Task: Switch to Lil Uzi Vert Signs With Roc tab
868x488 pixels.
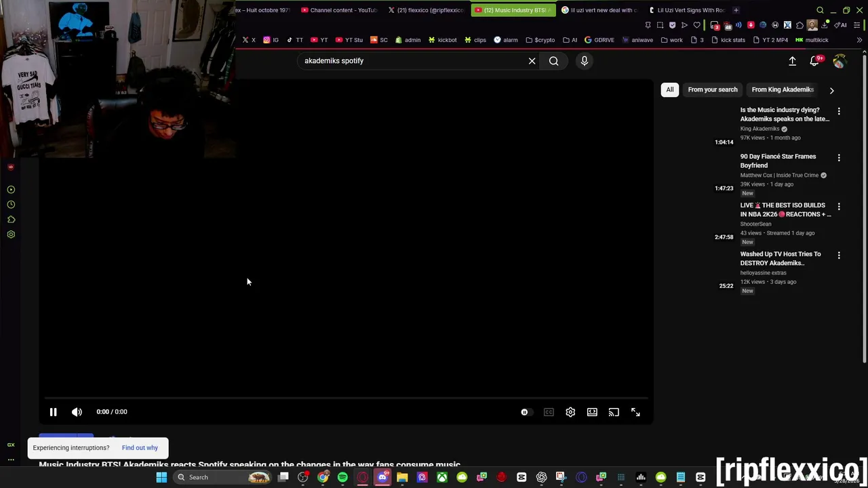Action: point(686,10)
